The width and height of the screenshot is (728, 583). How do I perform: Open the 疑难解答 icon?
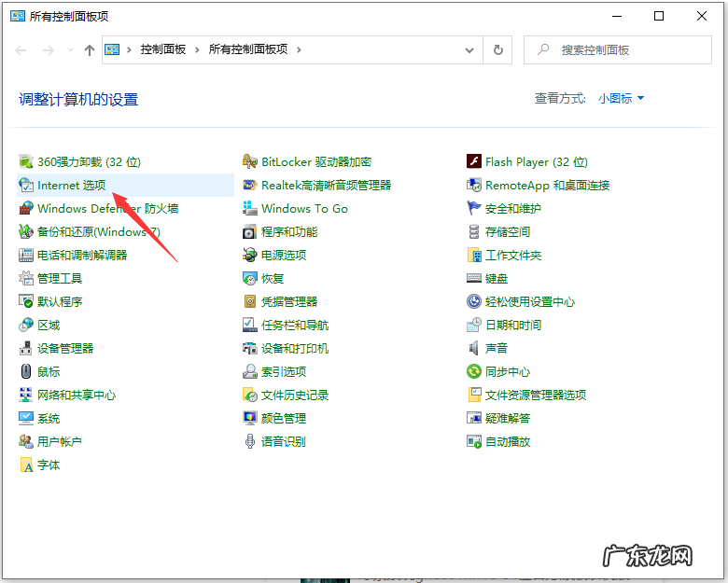473,418
